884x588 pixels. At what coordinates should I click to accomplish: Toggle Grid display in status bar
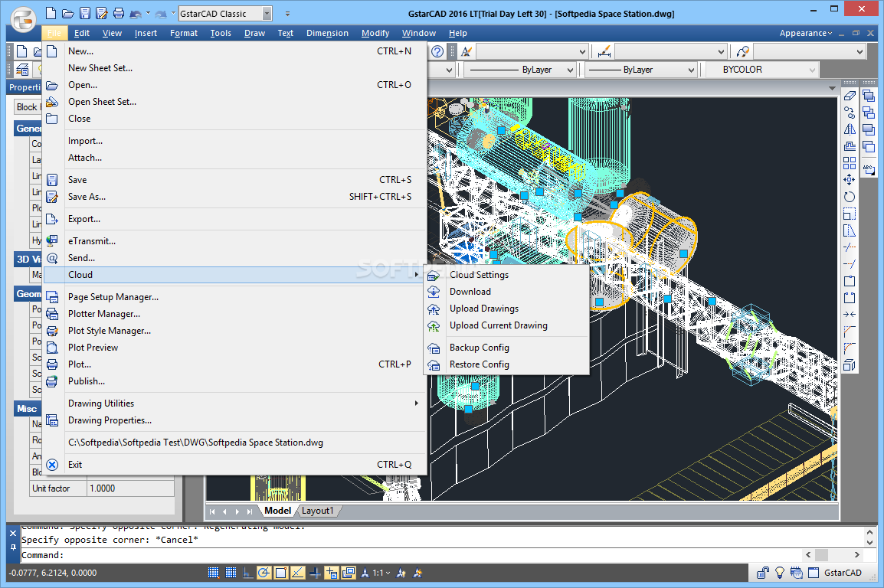point(231,573)
